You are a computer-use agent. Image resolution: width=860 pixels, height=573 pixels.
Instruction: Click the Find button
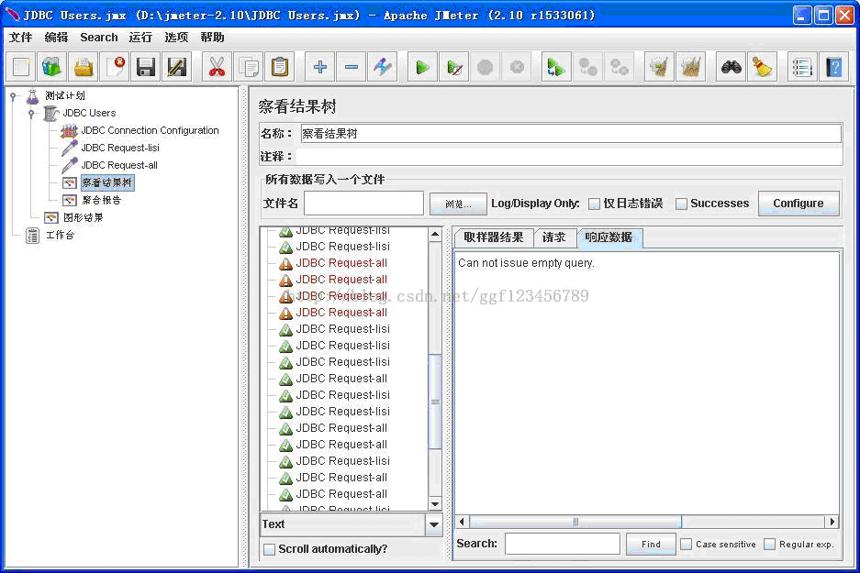coord(651,544)
